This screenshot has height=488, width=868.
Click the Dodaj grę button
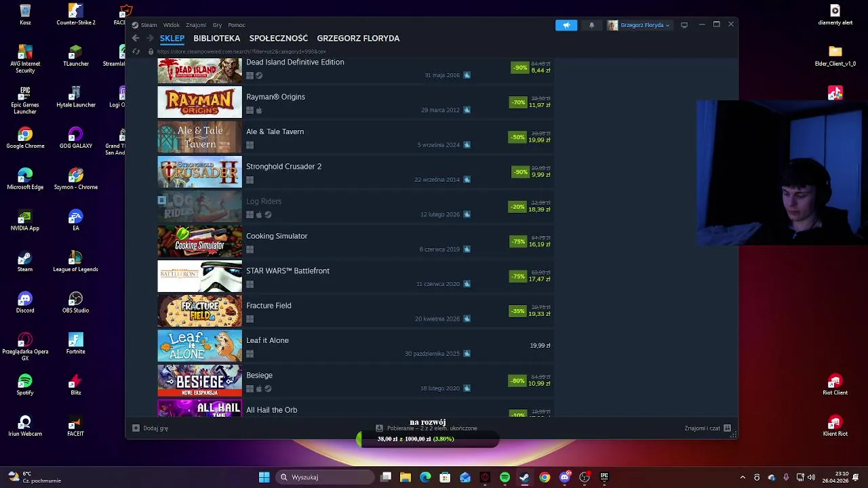pyautogui.click(x=150, y=428)
